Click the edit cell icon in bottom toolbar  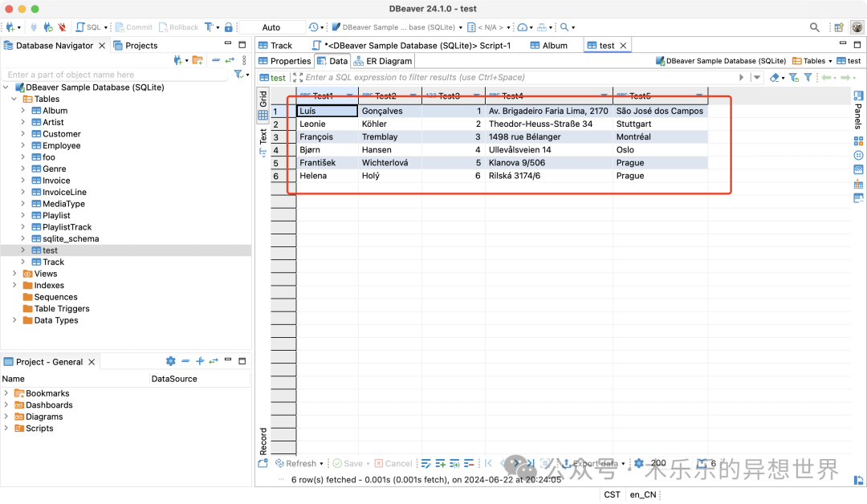[425, 463]
